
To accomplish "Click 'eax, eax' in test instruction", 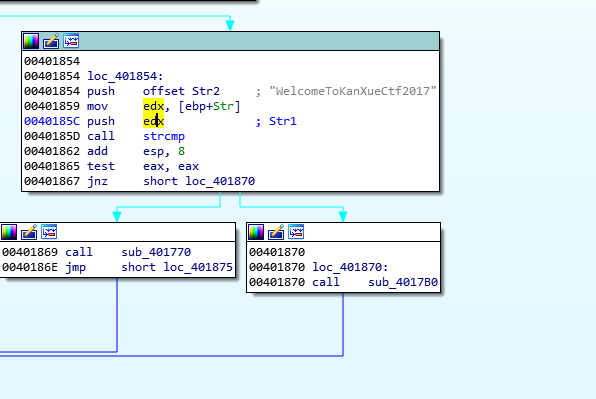I will (171, 166).
